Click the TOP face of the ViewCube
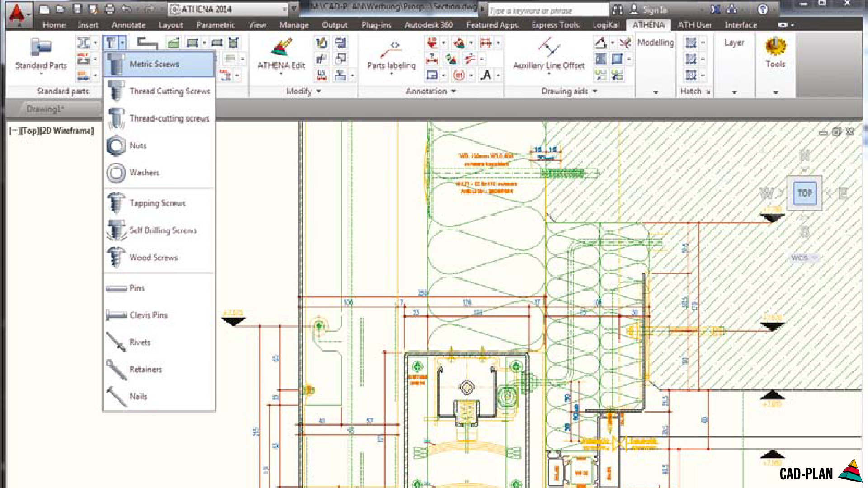 805,193
